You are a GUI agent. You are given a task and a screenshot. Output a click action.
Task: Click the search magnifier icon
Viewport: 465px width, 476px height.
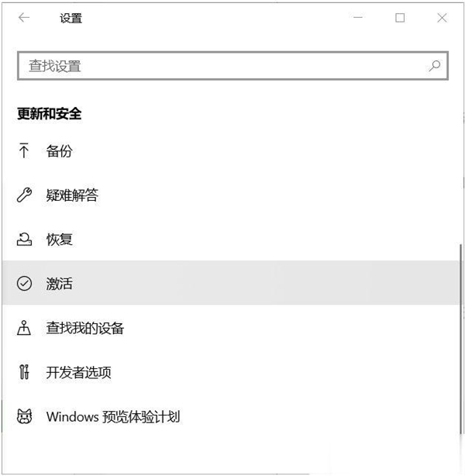coord(435,66)
